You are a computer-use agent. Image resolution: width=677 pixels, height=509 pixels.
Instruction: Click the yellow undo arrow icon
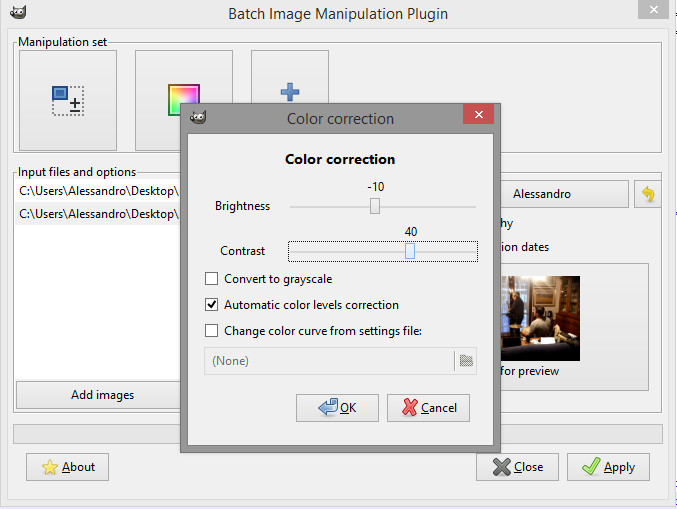pos(648,194)
